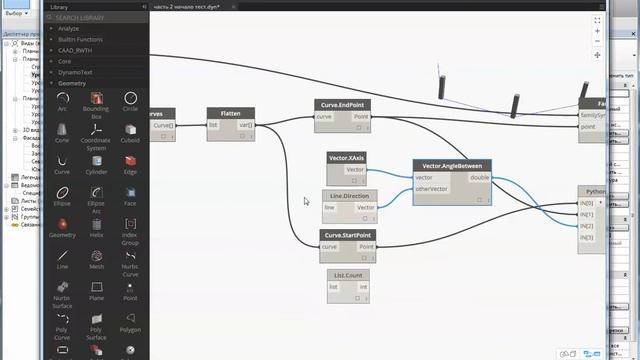Image resolution: width=640 pixels, height=360 pixels.
Task: Toggle preview checkbox on Vector.AngleBetween node
Action: tap(479, 200)
